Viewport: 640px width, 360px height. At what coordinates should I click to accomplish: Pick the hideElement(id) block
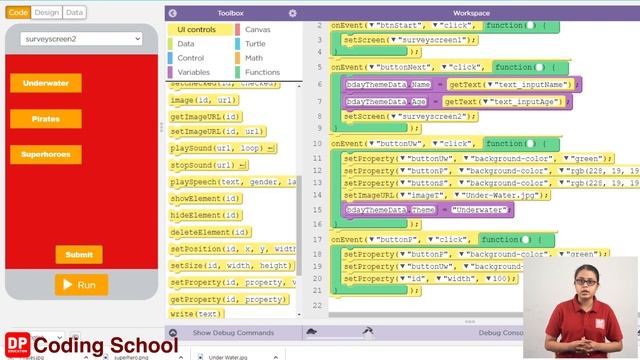pos(205,216)
